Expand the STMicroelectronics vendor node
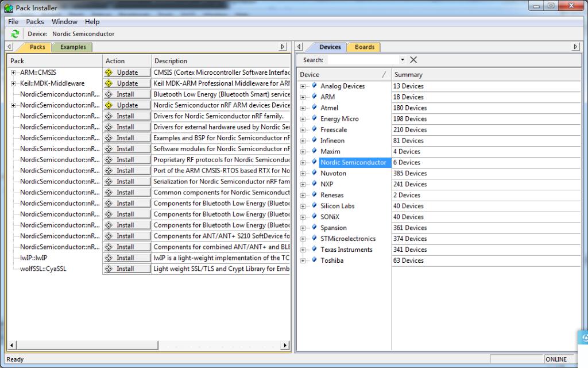588x368 pixels. point(303,239)
